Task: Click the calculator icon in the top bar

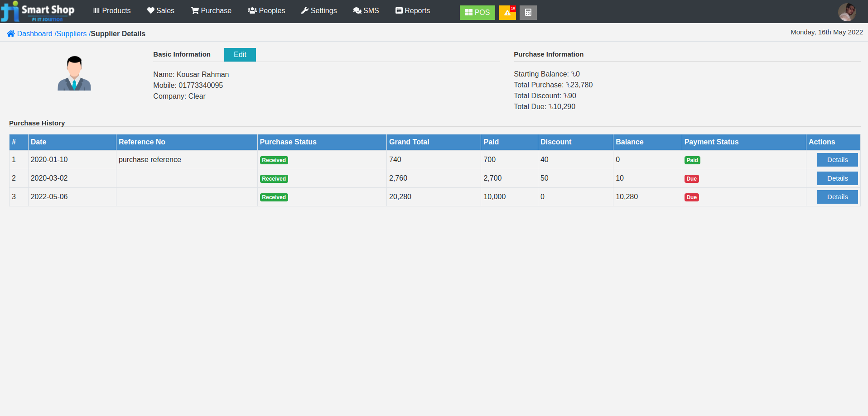Action: [x=528, y=12]
